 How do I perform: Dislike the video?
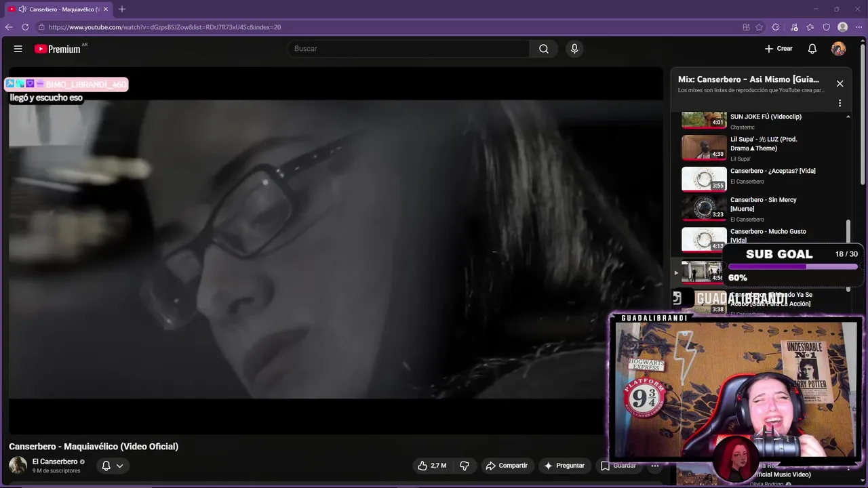pos(465,466)
